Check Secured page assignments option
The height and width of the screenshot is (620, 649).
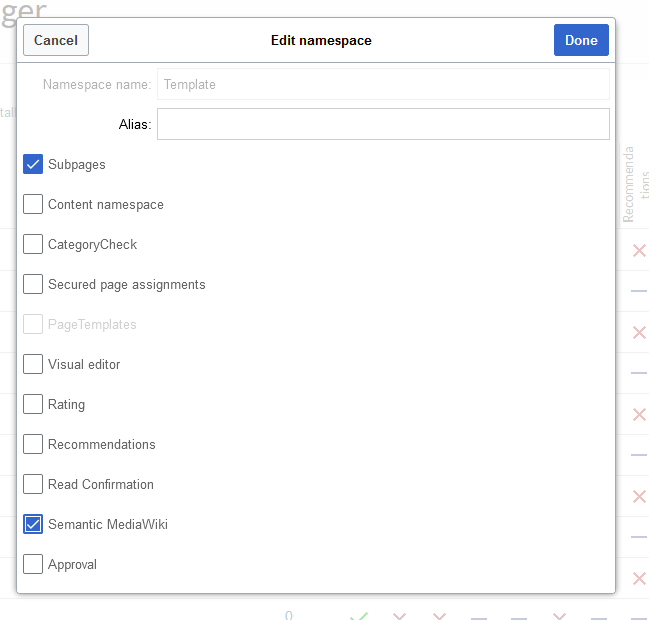pyautogui.click(x=33, y=284)
